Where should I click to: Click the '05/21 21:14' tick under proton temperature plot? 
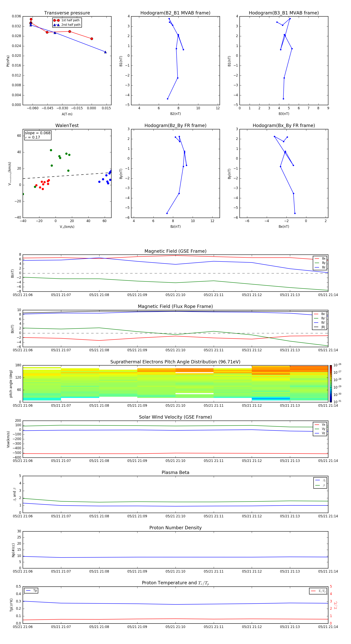328,627
